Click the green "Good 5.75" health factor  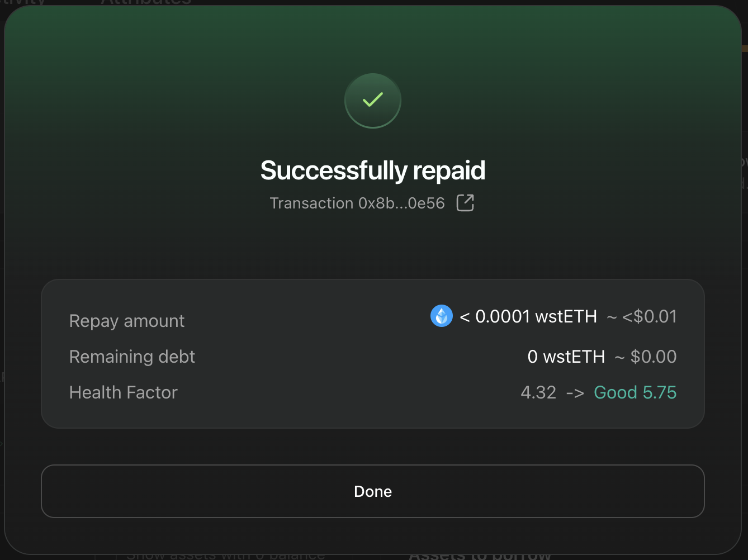click(x=635, y=392)
